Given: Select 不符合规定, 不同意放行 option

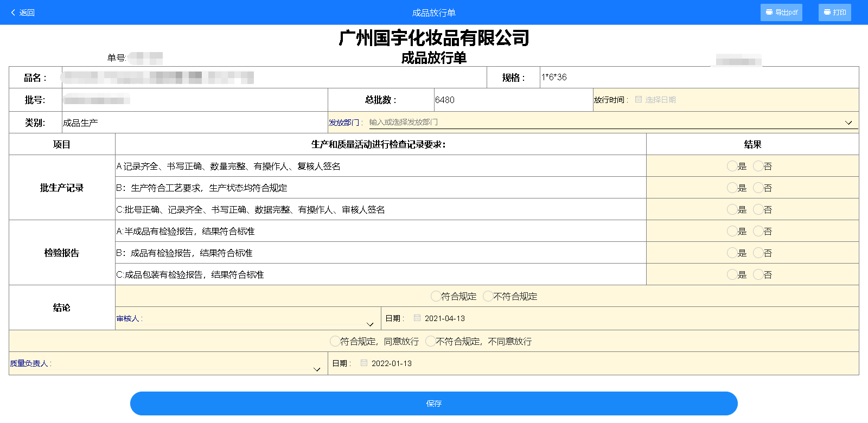Looking at the screenshot, I should point(430,341).
